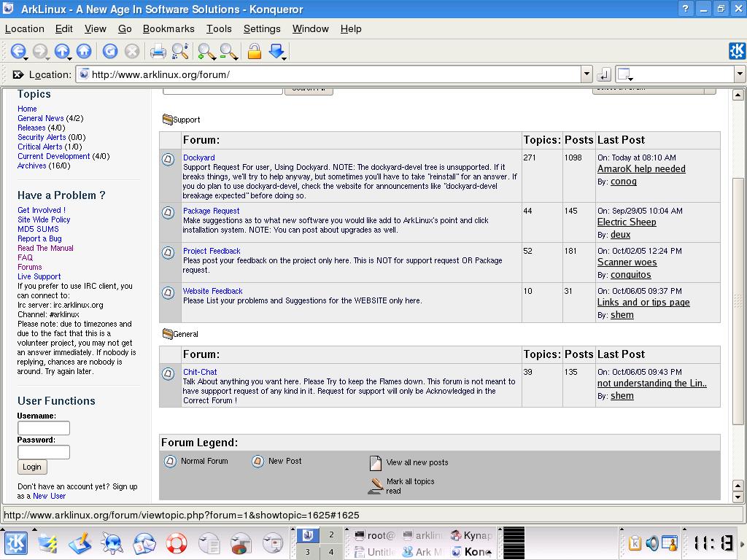Open the Bookmarks menu
This screenshot has height=560, width=747.
pos(169,28)
